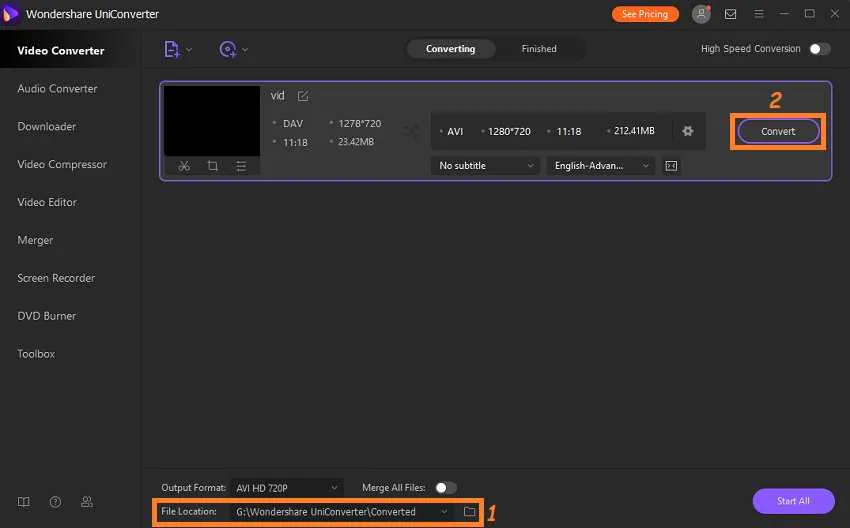This screenshot has height=528, width=850.
Task: Click the Load DVD disc icon
Action: (x=228, y=49)
